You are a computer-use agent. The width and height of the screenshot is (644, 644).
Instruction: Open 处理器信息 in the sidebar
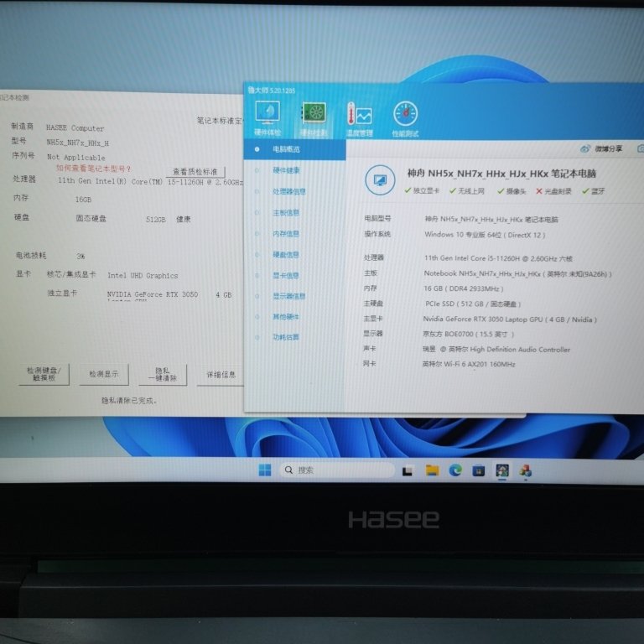click(288, 191)
